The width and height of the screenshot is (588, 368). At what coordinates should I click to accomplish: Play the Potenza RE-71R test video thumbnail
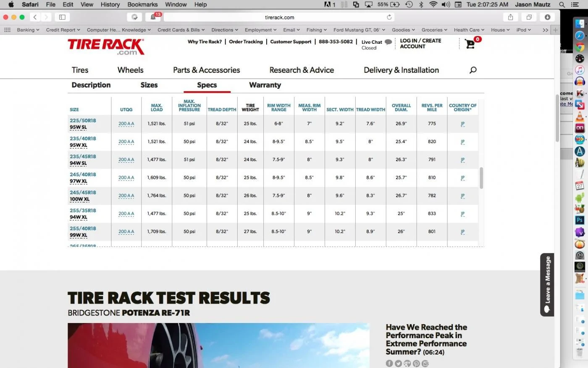coord(218,345)
